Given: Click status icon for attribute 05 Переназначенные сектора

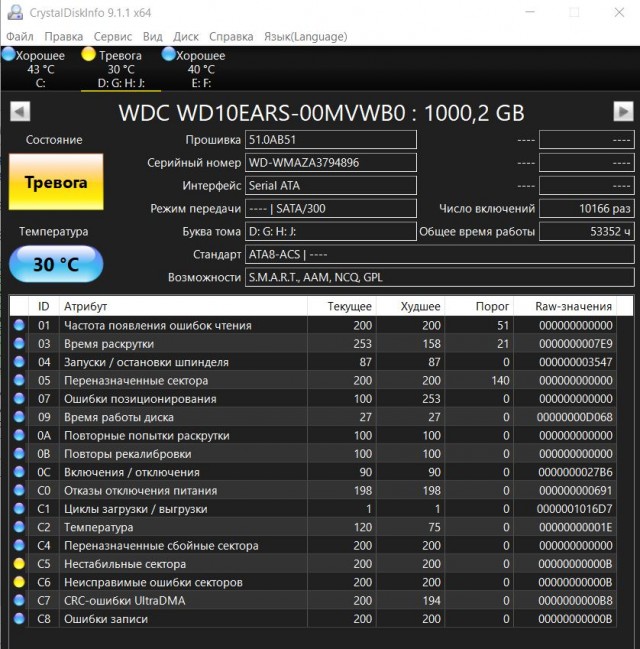Looking at the screenshot, I should (x=19, y=380).
